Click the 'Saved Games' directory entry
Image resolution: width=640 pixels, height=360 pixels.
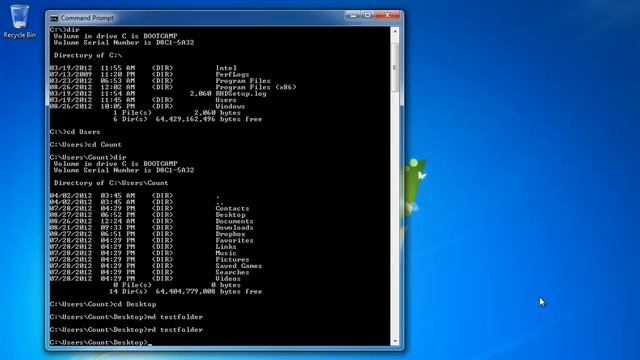point(238,266)
